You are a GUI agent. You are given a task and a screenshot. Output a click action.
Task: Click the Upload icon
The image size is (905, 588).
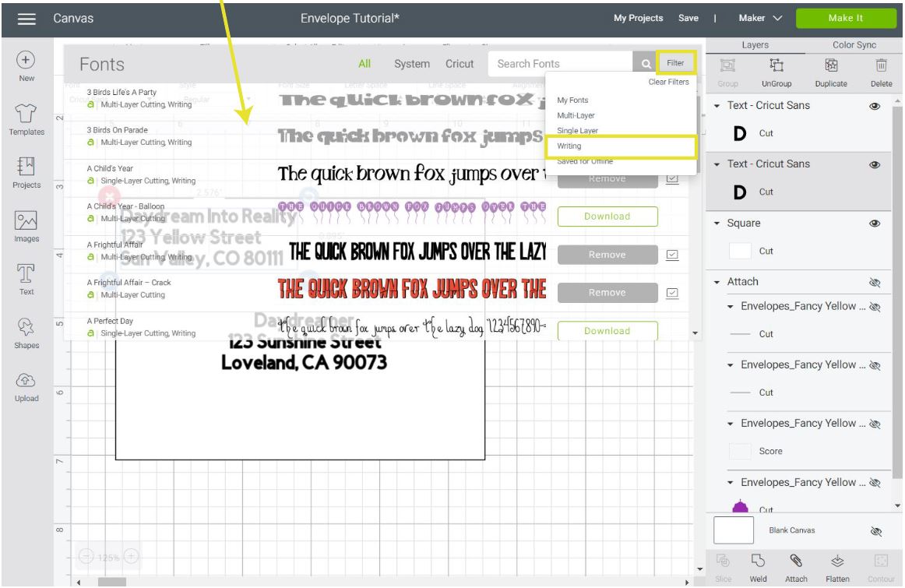click(26, 380)
